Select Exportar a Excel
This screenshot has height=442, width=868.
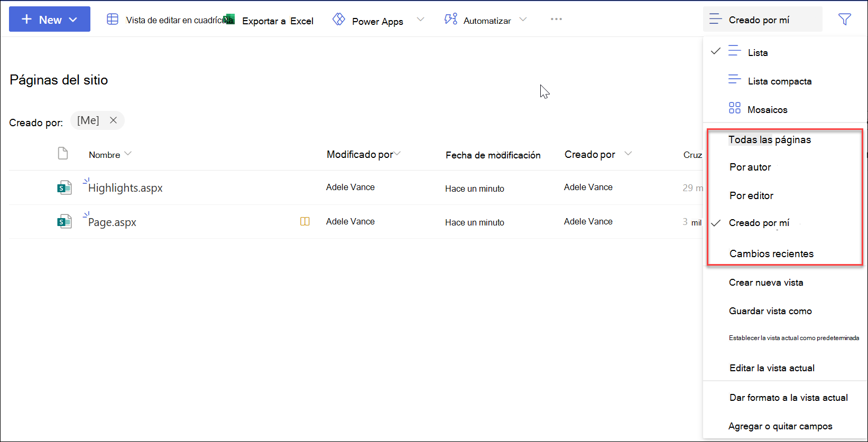278,21
